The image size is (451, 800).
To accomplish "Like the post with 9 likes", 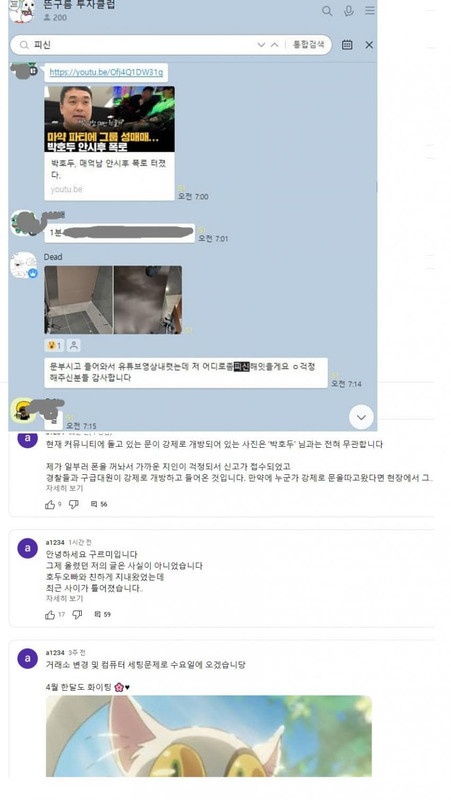I will (50, 505).
